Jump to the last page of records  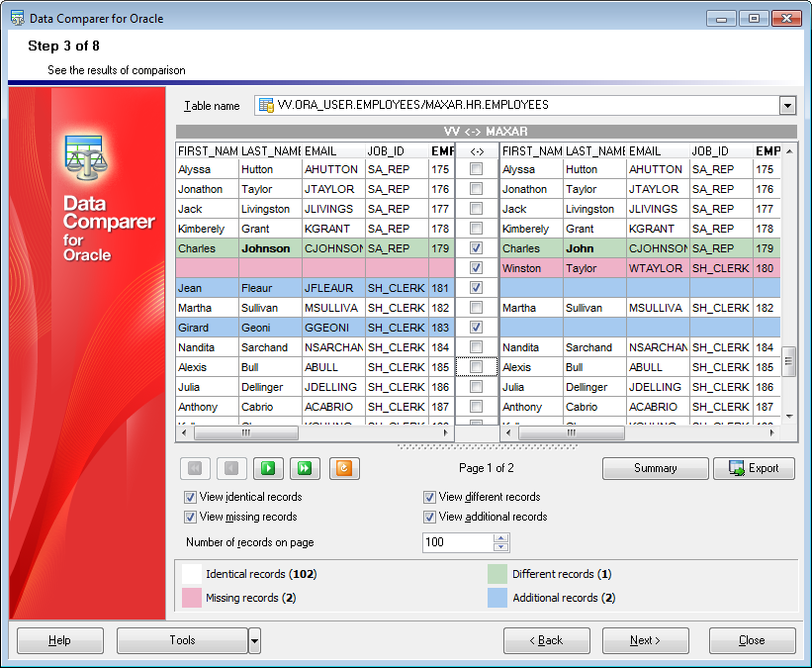click(x=305, y=468)
